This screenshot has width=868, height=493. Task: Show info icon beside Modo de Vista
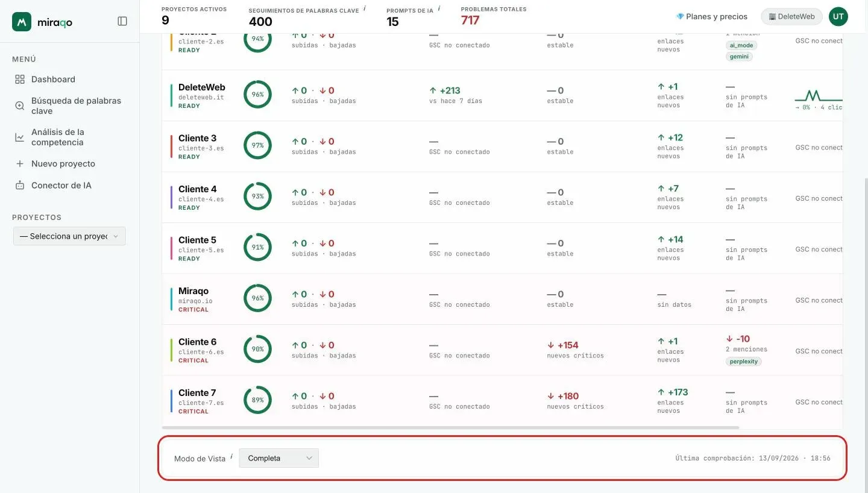(231, 456)
